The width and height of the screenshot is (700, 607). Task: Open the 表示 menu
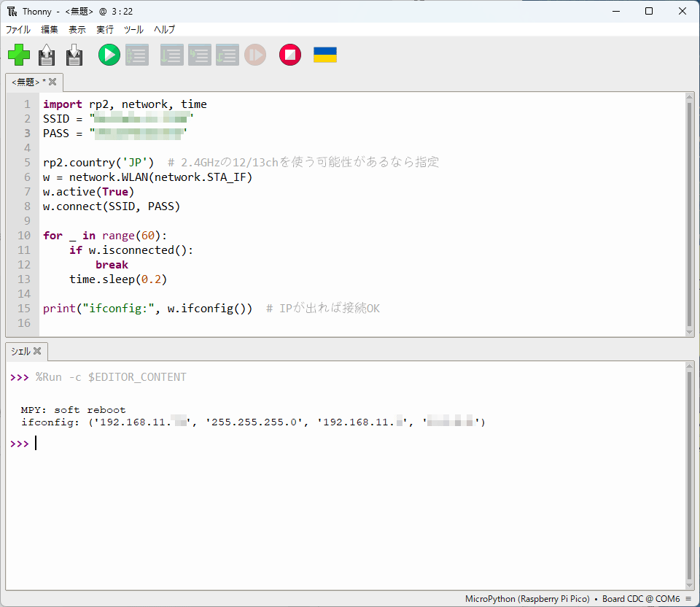(x=77, y=29)
